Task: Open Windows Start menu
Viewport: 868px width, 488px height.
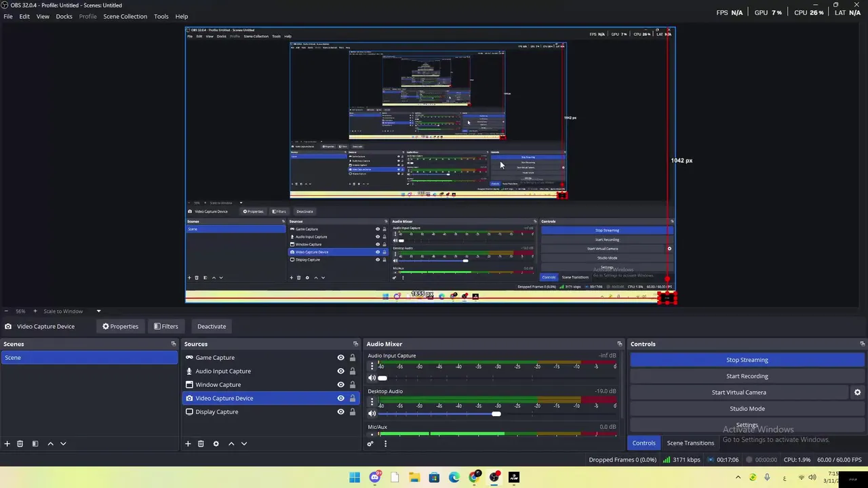Action: 355,477
